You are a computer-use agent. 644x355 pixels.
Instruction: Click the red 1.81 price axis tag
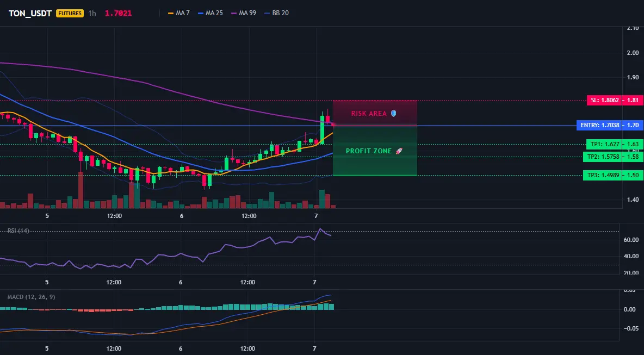pos(633,100)
